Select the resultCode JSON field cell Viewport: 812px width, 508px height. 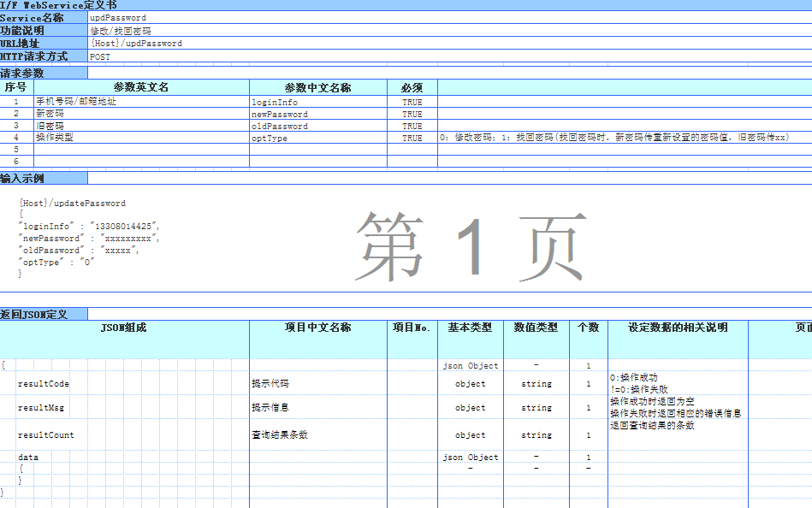(x=44, y=384)
